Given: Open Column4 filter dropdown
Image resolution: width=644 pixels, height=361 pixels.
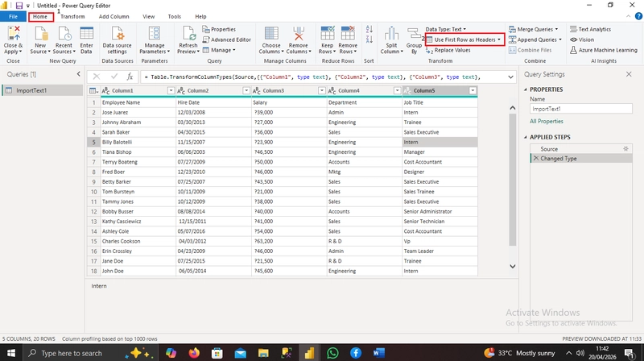Looking at the screenshot, I should coord(397,90).
